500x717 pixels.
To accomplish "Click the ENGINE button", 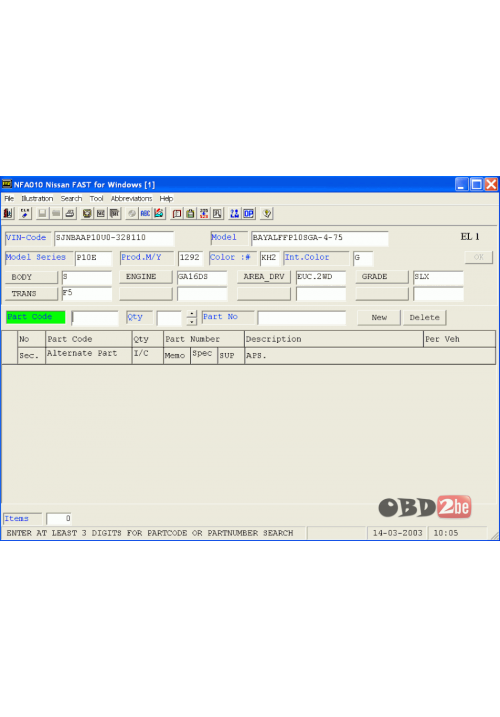I will tap(145, 277).
